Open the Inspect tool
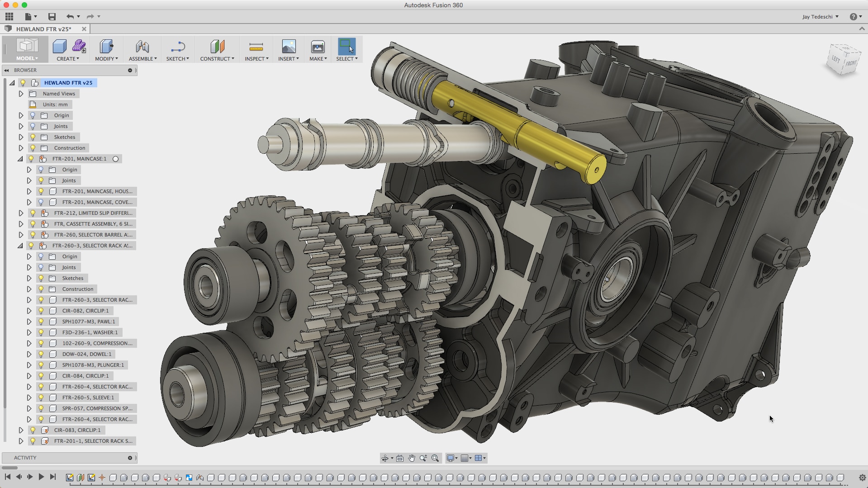Viewport: 868px width, 488px height. 256,50
